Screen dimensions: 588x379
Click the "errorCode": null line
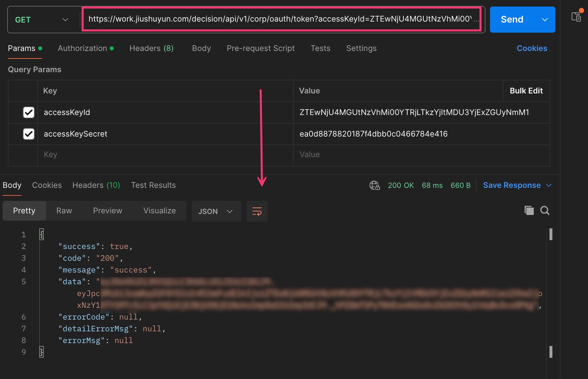point(100,317)
